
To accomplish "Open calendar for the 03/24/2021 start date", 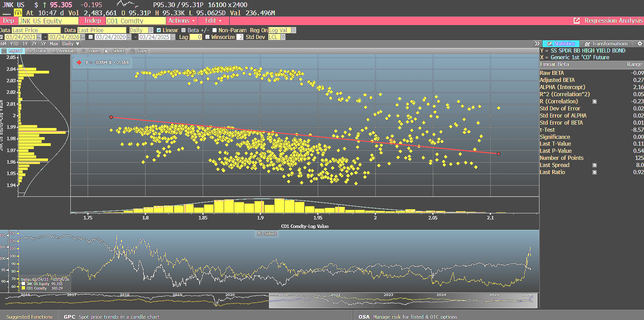I will click(x=39, y=37).
